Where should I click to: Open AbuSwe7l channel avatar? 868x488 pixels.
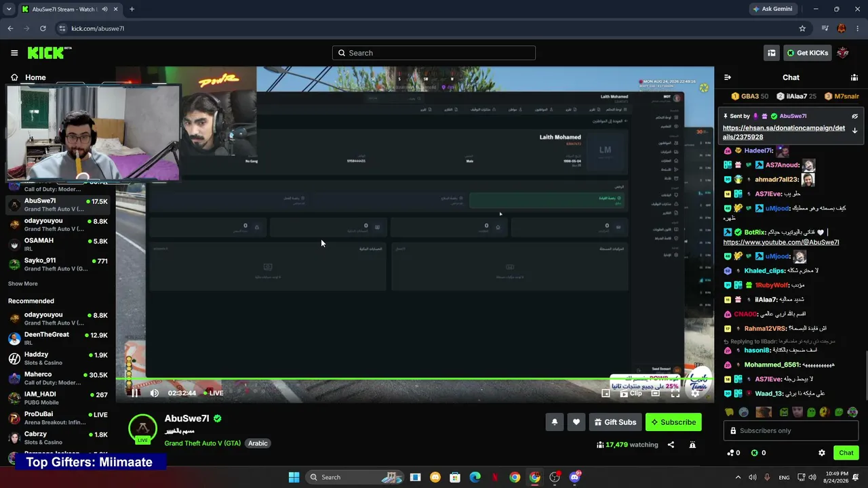pos(143,428)
